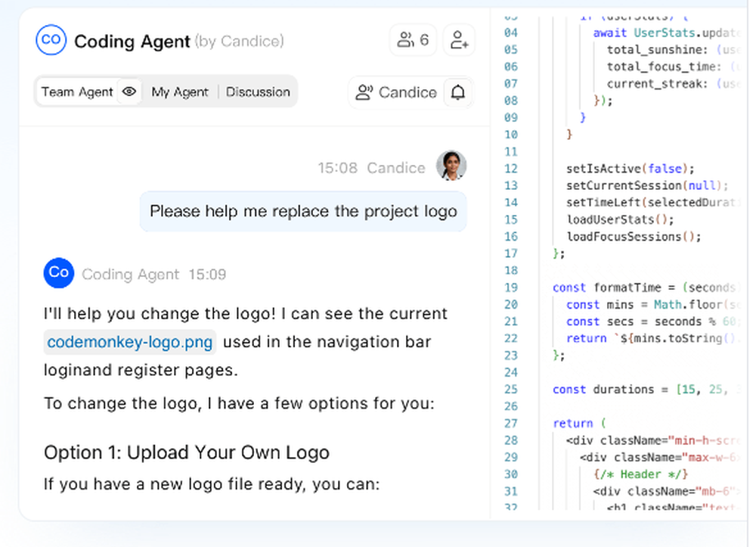Click the Option 1 Upload Your Own Logo heading
The width and height of the screenshot is (756, 547).
(186, 452)
